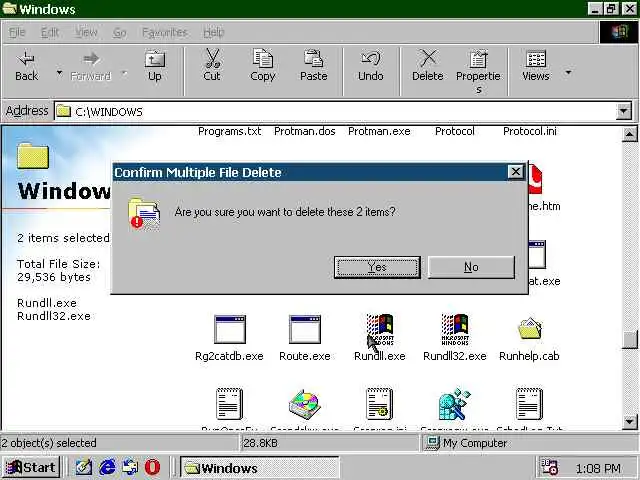Click the 1:08 PM clock

[x=598, y=468]
